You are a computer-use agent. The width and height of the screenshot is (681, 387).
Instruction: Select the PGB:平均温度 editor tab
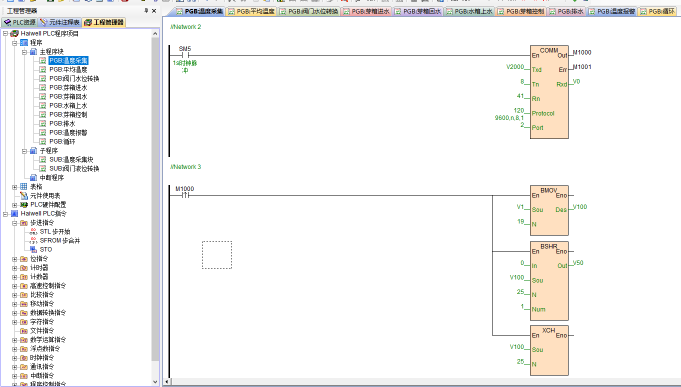click(251, 11)
